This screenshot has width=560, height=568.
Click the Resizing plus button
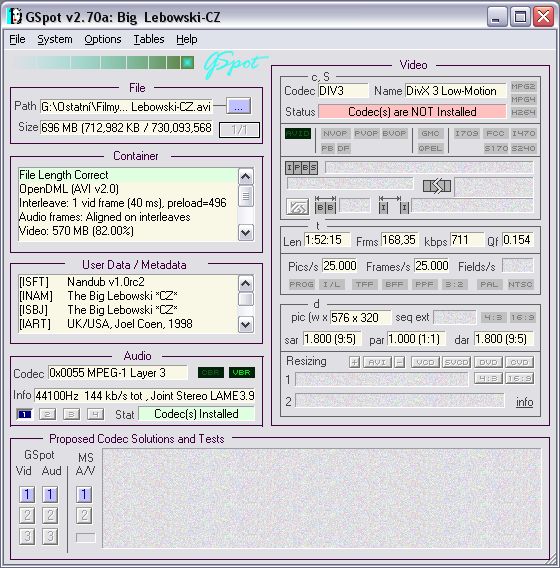pyautogui.click(x=355, y=362)
